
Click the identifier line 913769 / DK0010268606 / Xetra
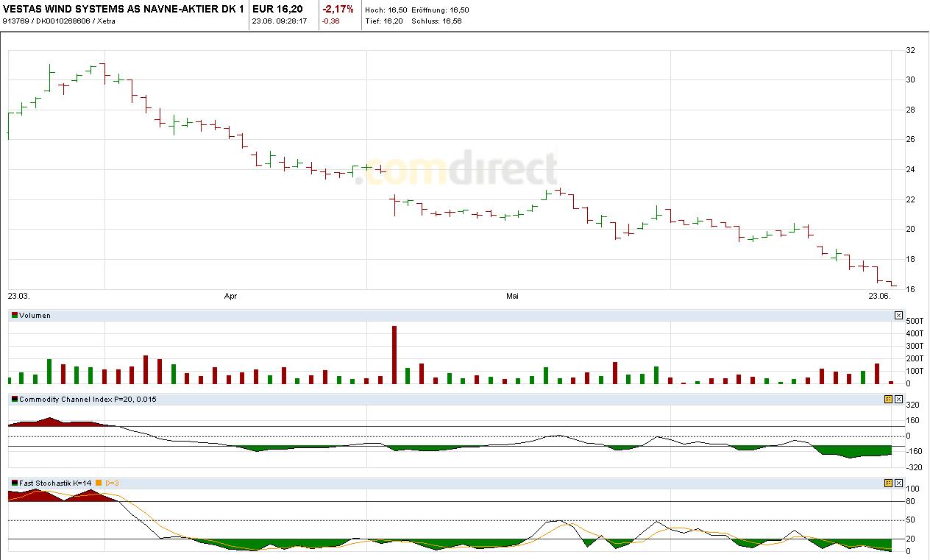coord(60,21)
